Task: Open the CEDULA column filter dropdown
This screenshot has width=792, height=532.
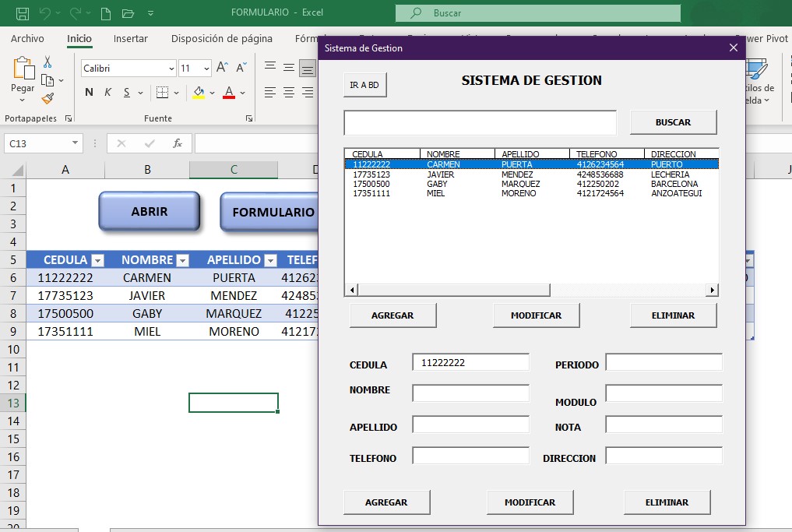Action: point(97,261)
